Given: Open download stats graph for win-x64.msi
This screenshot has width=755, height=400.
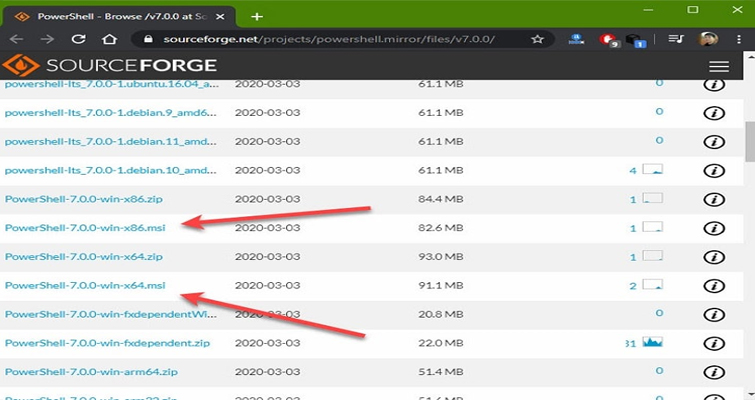Looking at the screenshot, I should 652,284.
